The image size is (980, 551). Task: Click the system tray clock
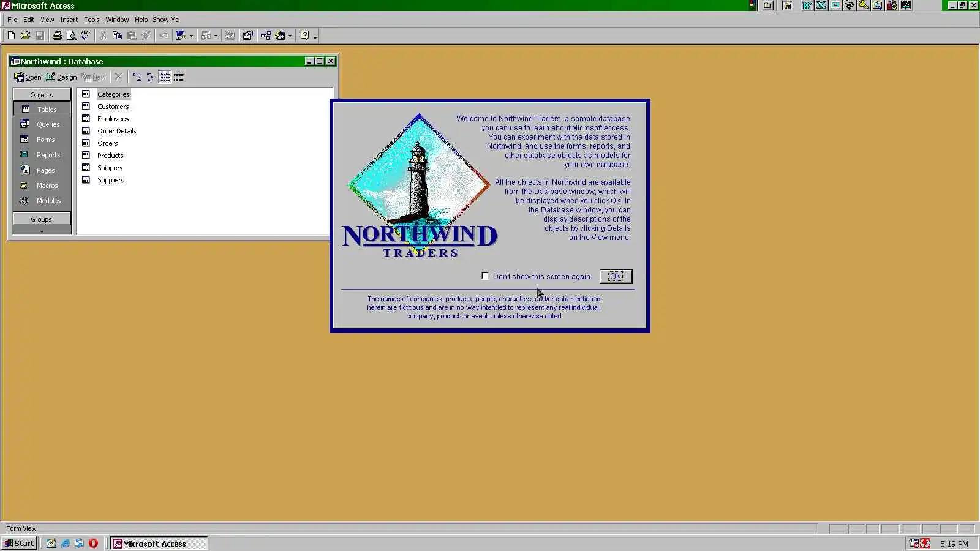[954, 544]
